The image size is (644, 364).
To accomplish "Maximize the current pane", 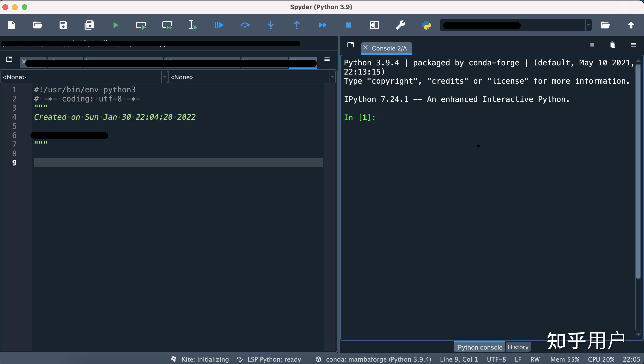I will tap(375, 25).
